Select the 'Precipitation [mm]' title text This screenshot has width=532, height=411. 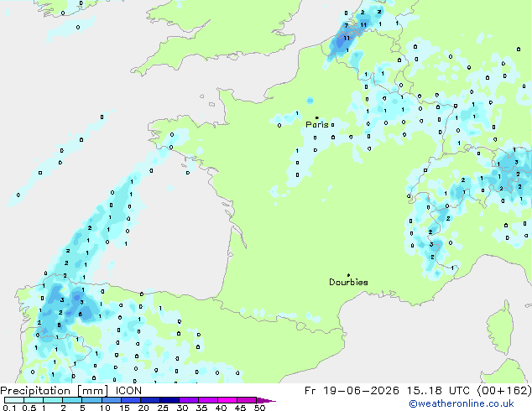click(55, 391)
